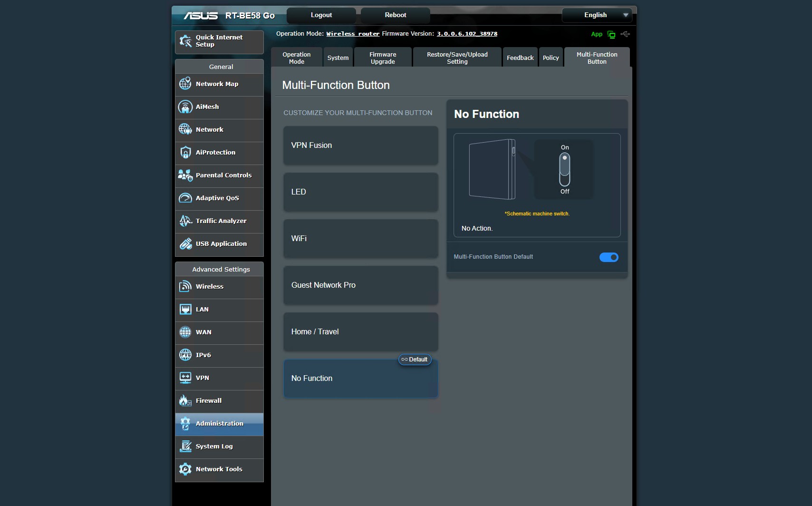Viewport: 812px width, 506px height.
Task: Open the English language dropdown
Action: pyautogui.click(x=597, y=15)
